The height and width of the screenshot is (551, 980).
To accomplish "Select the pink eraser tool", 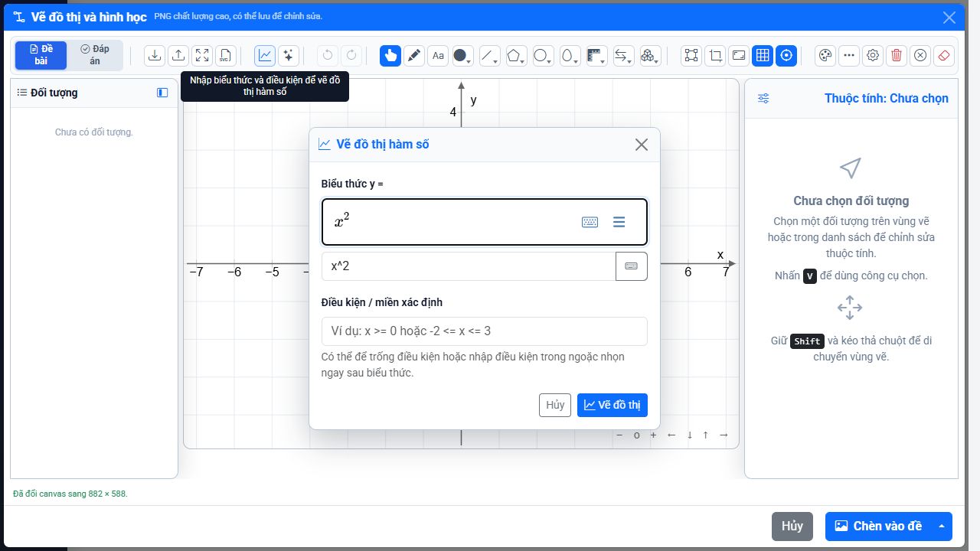I will tap(944, 55).
